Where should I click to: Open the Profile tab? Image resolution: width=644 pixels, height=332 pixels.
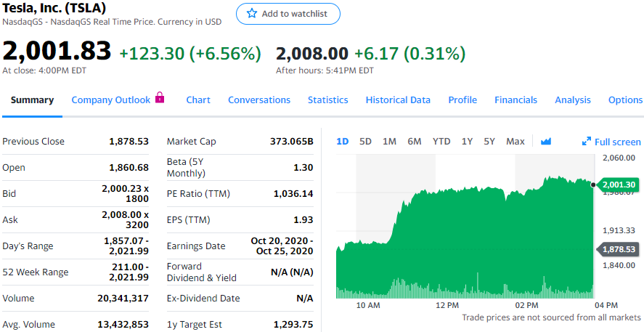click(462, 100)
